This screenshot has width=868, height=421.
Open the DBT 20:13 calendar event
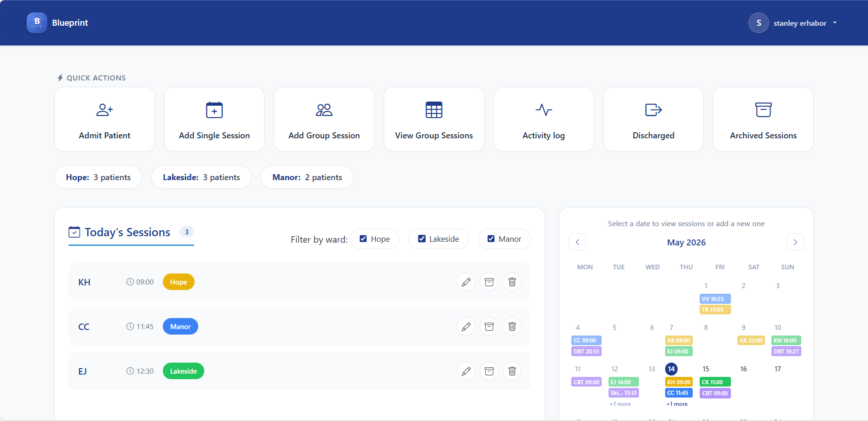(x=586, y=352)
